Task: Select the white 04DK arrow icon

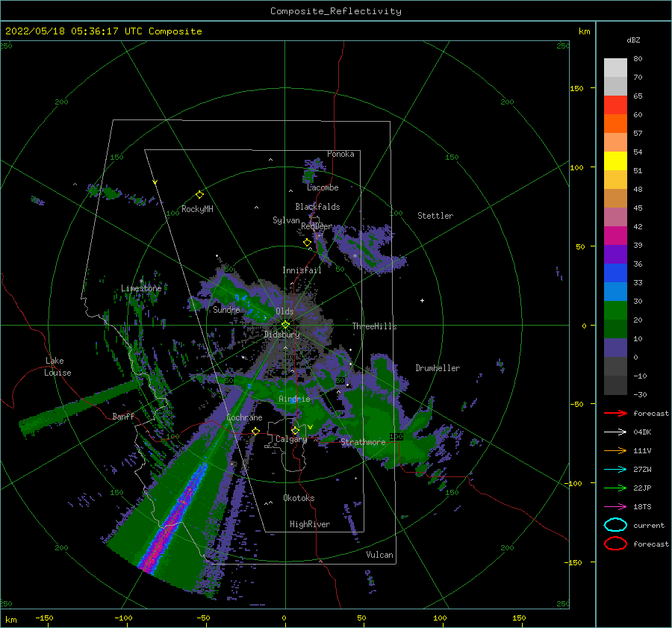Action: pyautogui.click(x=615, y=432)
